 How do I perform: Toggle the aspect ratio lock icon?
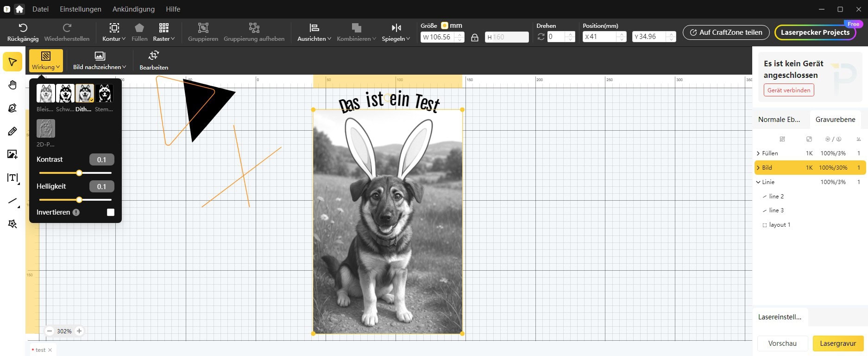tap(475, 38)
